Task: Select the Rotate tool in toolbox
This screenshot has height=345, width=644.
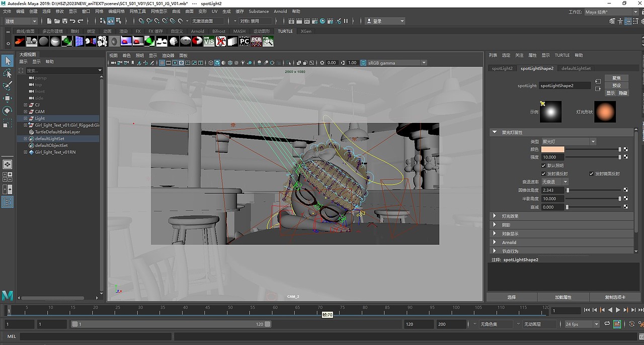Action: pos(8,110)
